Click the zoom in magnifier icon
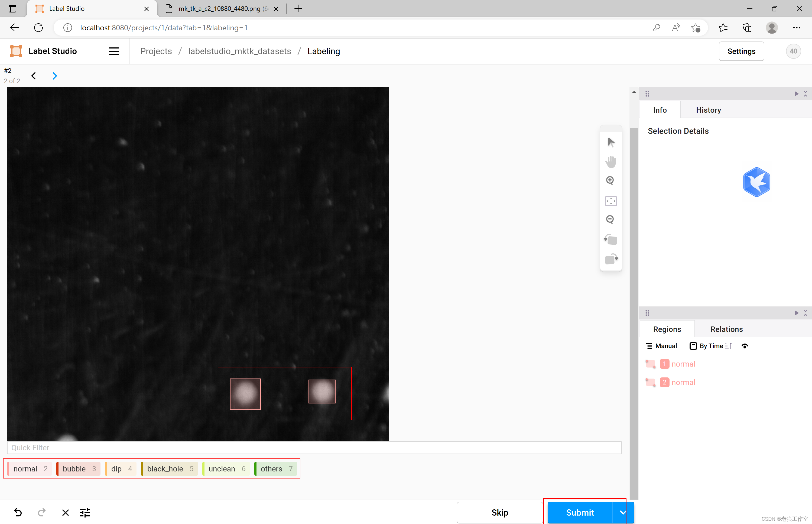 610,181
